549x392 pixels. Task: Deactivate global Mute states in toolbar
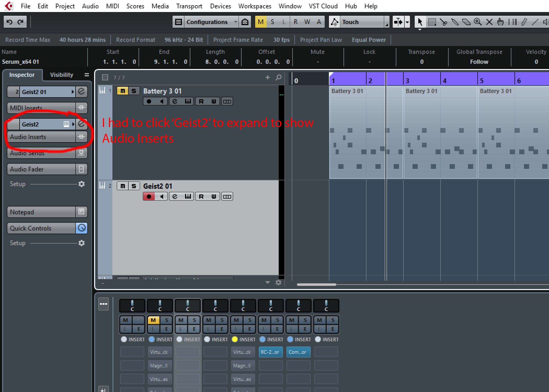tap(261, 22)
